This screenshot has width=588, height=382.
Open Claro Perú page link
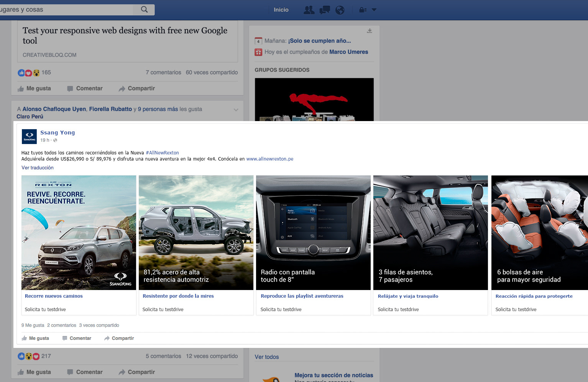(30, 116)
